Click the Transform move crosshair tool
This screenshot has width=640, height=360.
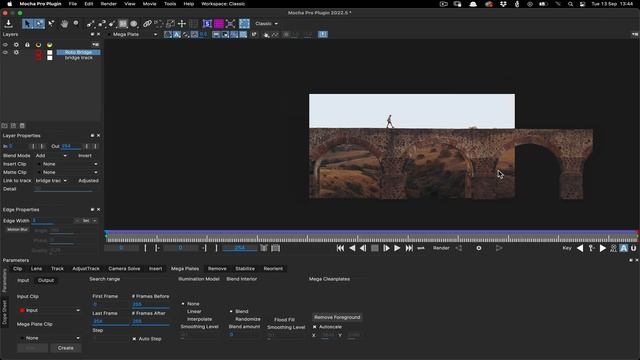click(x=182, y=24)
